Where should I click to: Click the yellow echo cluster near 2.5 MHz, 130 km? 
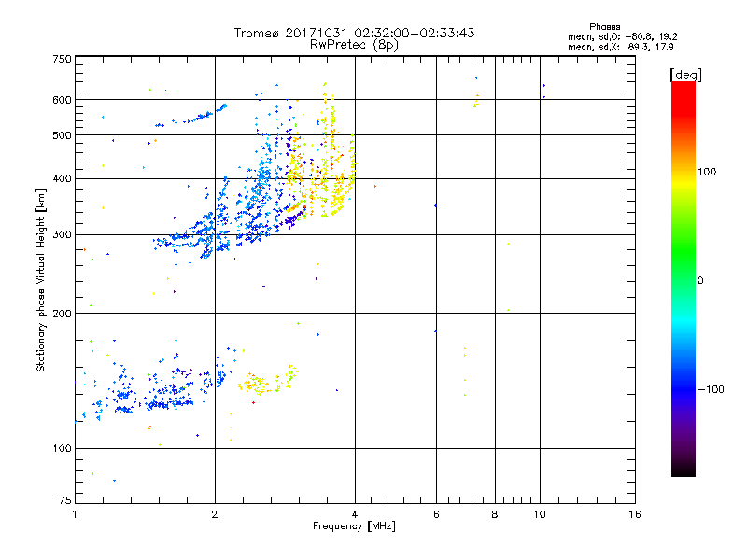pos(256,384)
